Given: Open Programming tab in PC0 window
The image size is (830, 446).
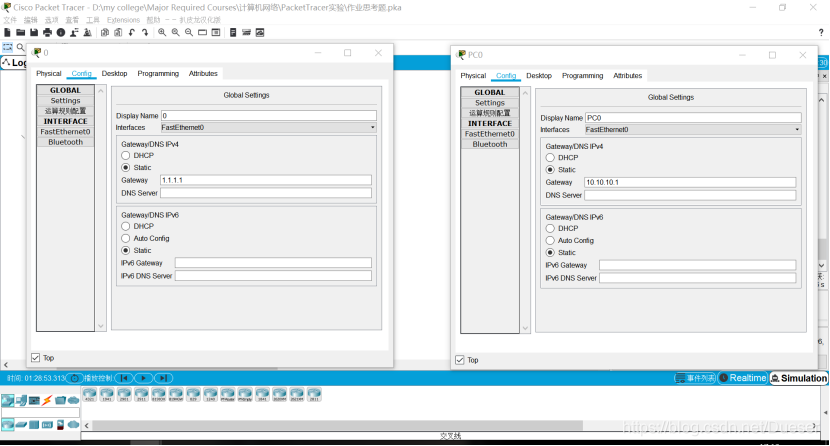Looking at the screenshot, I should point(582,76).
